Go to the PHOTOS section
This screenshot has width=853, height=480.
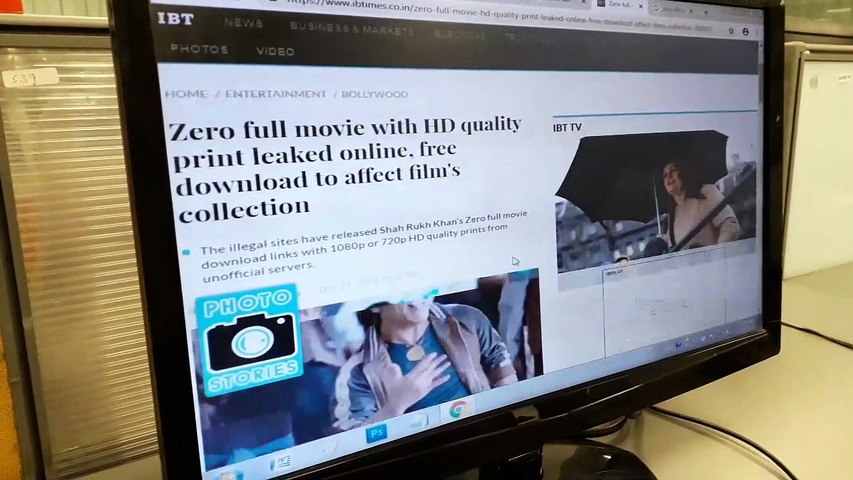[x=199, y=49]
